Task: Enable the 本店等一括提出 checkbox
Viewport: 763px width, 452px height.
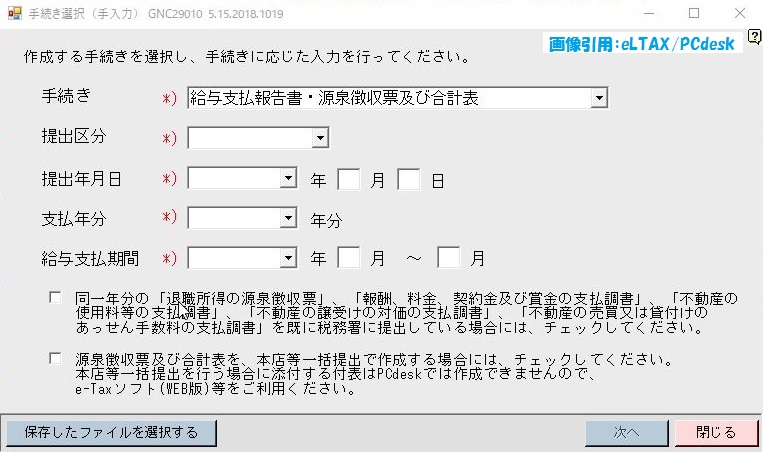Action: [55, 359]
